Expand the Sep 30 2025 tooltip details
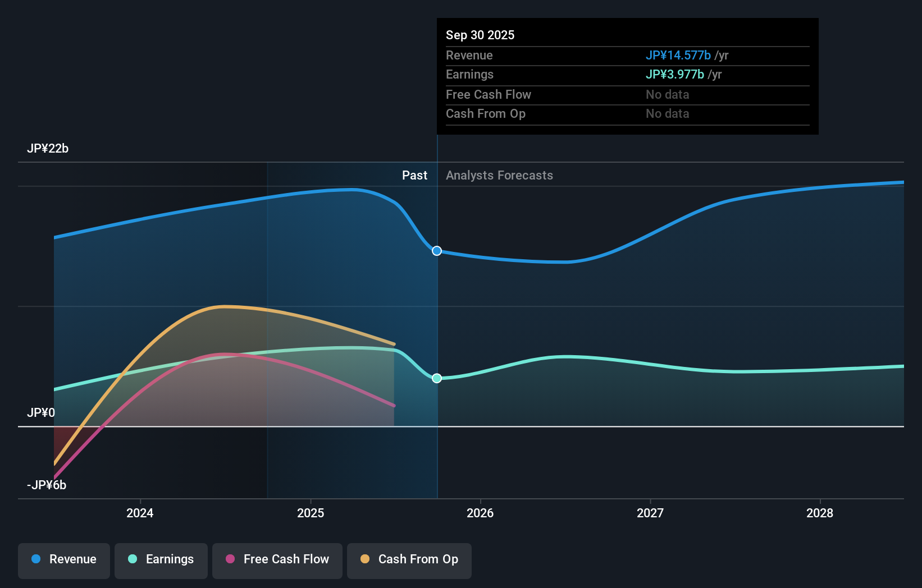This screenshot has width=922, height=588. [480, 35]
